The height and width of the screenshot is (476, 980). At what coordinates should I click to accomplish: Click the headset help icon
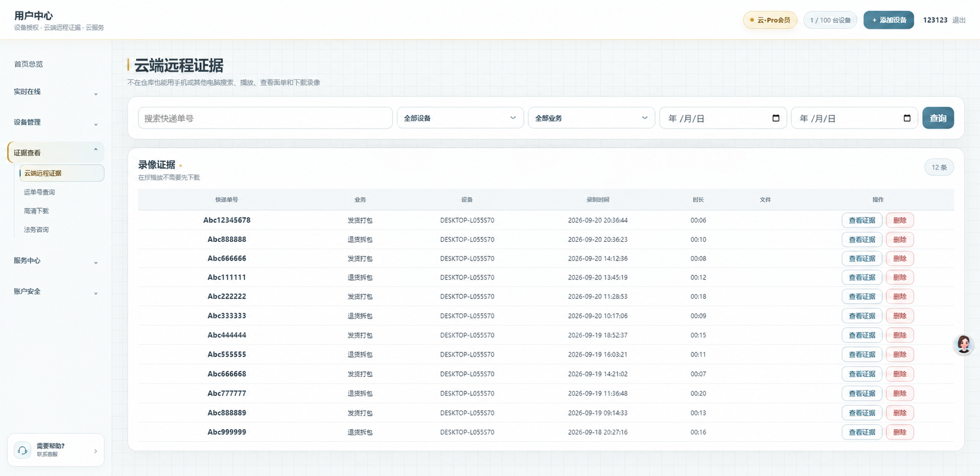pyautogui.click(x=22, y=450)
